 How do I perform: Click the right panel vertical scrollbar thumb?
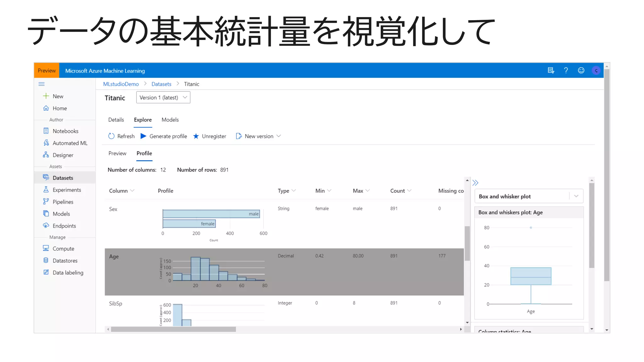[591, 226]
